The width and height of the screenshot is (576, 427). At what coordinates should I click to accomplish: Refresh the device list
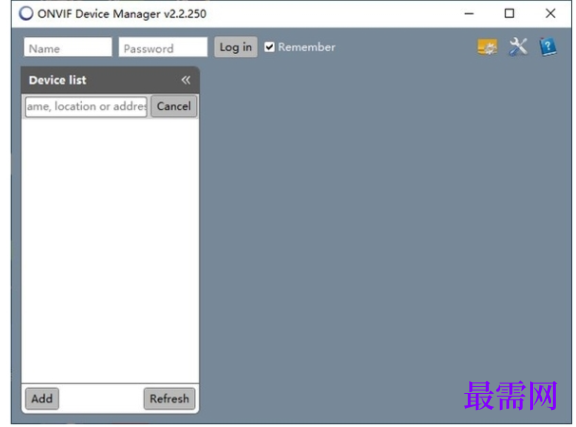[169, 399]
